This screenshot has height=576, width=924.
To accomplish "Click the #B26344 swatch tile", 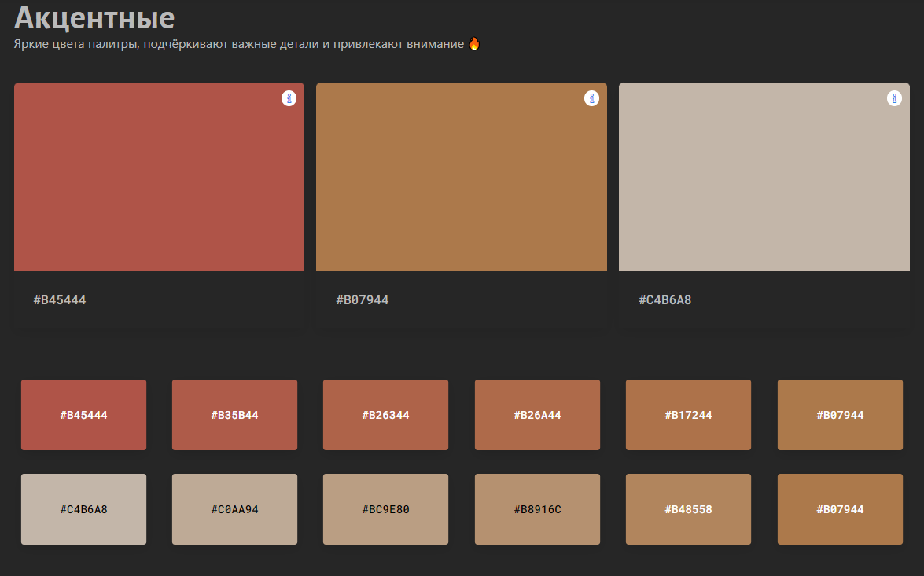I will (385, 415).
